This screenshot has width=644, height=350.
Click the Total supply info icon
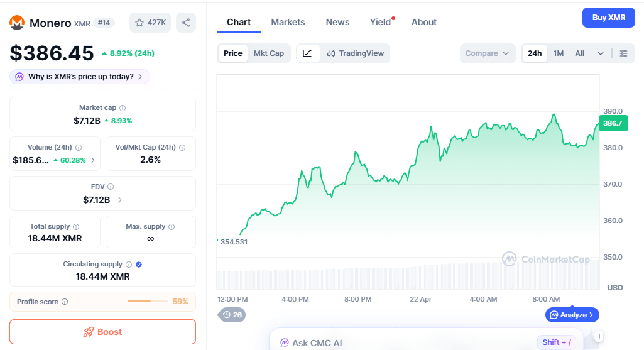pos(76,227)
